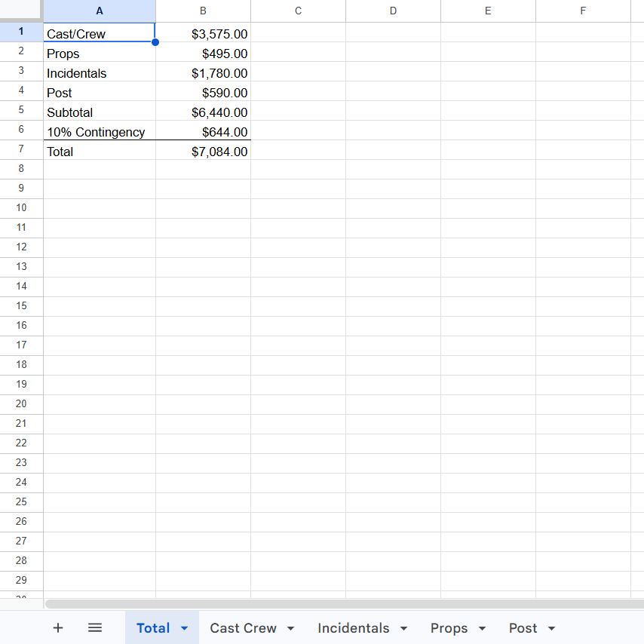Image resolution: width=644 pixels, height=644 pixels.
Task: Select column B header
Action: click(203, 11)
